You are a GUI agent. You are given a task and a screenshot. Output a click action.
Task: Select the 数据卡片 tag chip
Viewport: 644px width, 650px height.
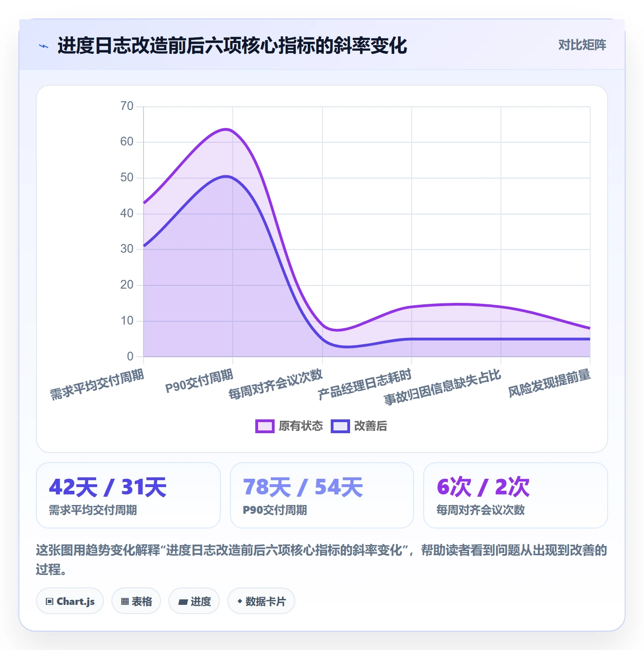pos(261,601)
